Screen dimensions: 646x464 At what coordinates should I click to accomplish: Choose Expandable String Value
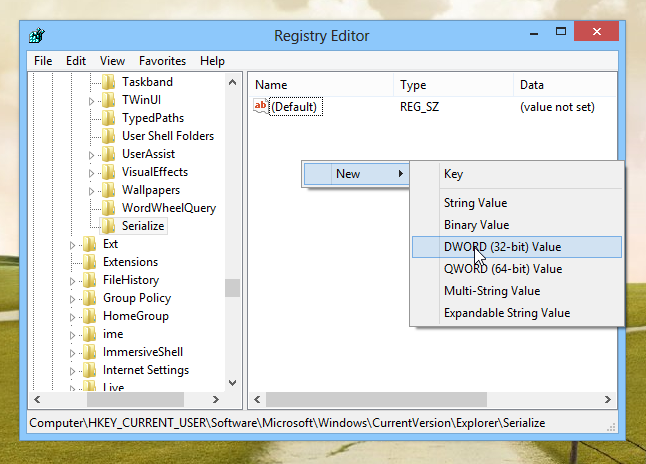click(x=517, y=313)
